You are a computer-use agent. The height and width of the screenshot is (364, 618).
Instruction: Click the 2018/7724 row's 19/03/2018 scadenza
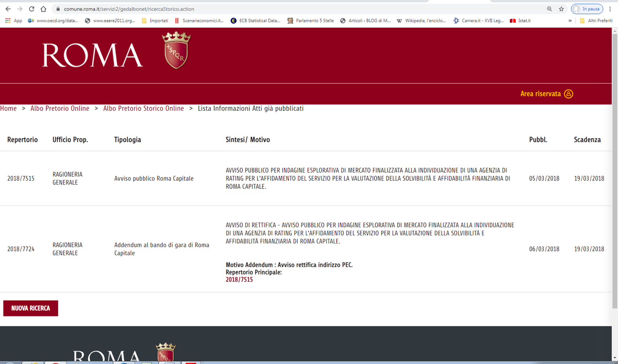coord(589,249)
